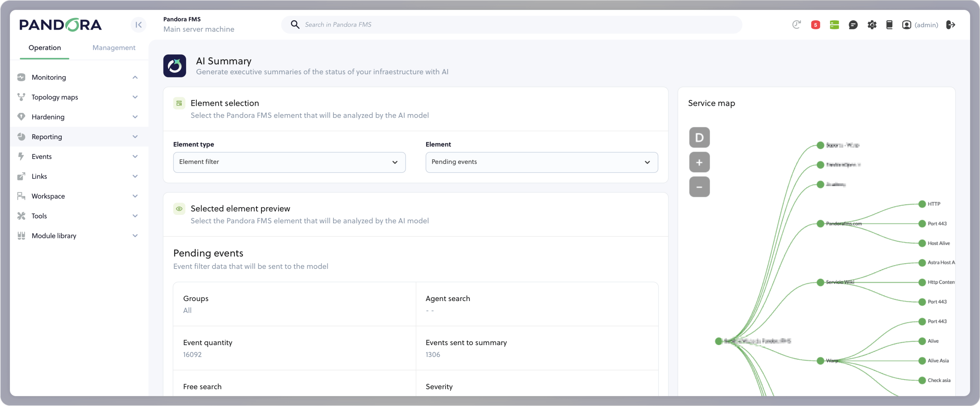This screenshot has width=980, height=406.
Task: Click the D button on the service map
Action: (x=699, y=138)
